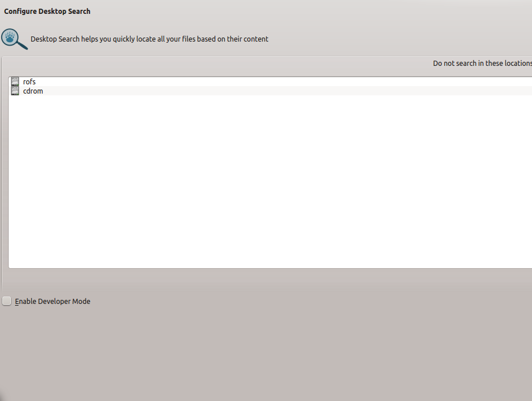Click the Configure Desktop Search heading
The width and height of the screenshot is (532, 401).
[47, 11]
